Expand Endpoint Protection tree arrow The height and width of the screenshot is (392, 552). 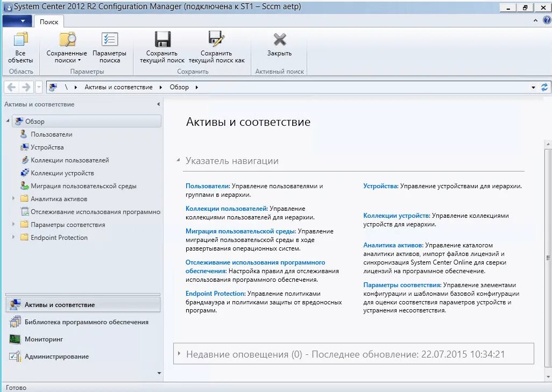click(x=13, y=237)
